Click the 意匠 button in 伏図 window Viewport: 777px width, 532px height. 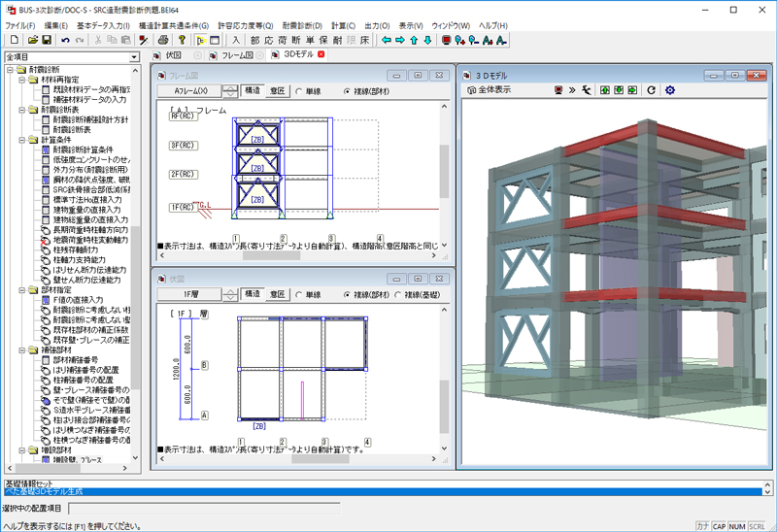pos(278,294)
